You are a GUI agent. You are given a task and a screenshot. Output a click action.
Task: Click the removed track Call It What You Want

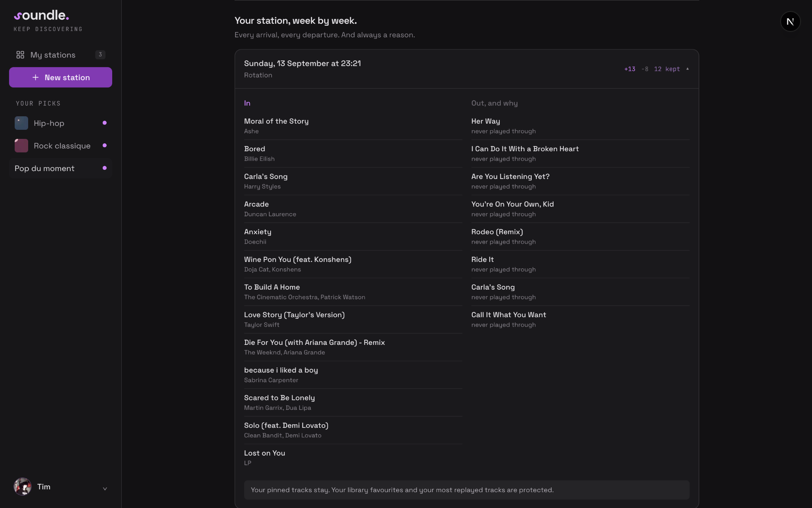[x=509, y=315]
